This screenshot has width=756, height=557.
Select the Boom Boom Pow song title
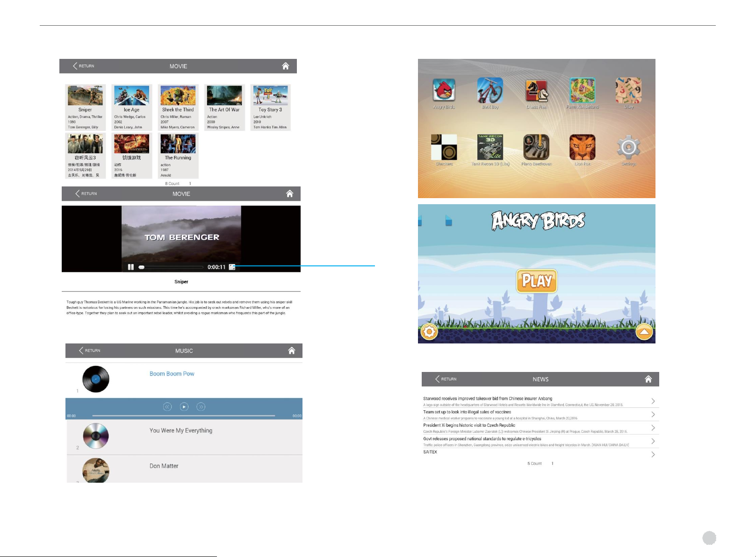click(172, 374)
